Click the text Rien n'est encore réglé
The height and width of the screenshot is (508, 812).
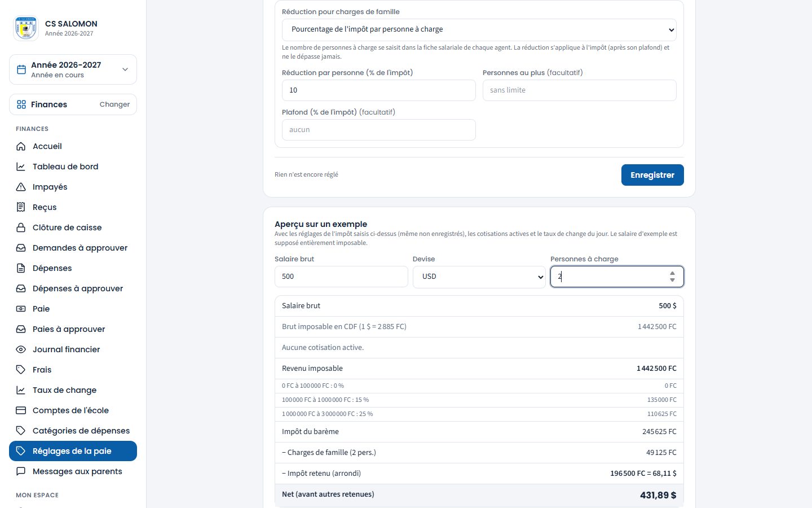pyautogui.click(x=306, y=175)
